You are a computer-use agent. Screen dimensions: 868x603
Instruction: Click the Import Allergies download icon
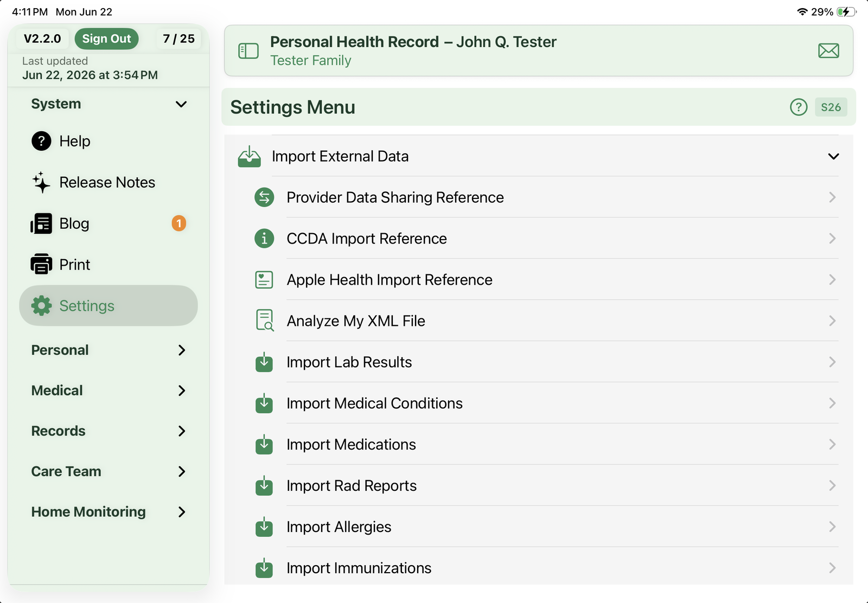pyautogui.click(x=264, y=527)
